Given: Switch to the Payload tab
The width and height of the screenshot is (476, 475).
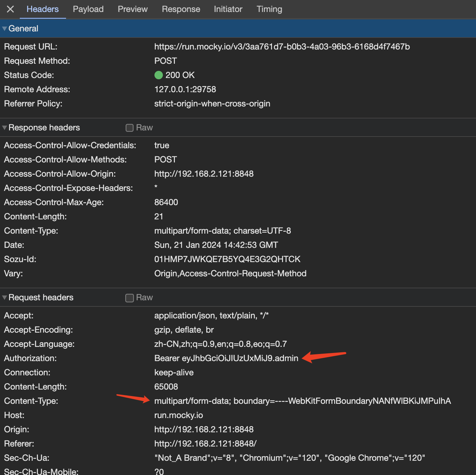Looking at the screenshot, I should pyautogui.click(x=88, y=9).
